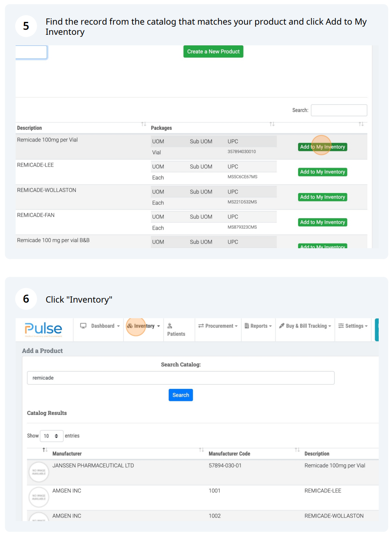Screen dimensions: 392x534
Task: Click REMICADE-LEE in the Catalog Results table
Action: 323,491
